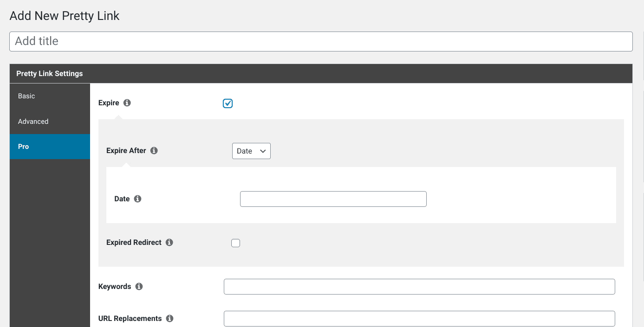
Task: Click the URL Replacements info icon
Action: (x=169, y=319)
